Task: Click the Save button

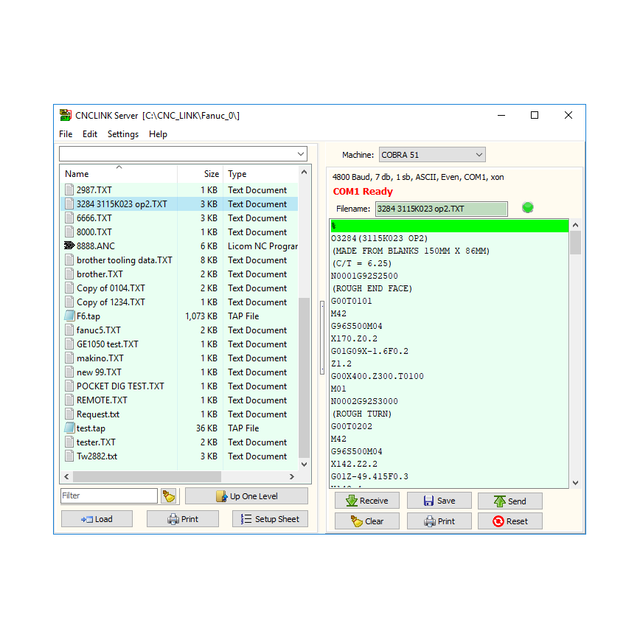Action: (x=439, y=500)
